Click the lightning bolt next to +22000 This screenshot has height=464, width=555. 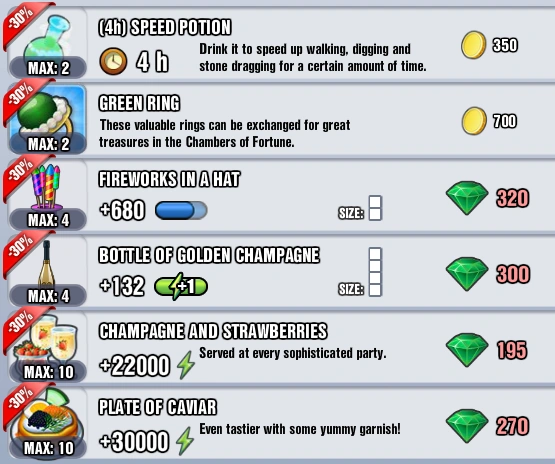[x=186, y=365]
